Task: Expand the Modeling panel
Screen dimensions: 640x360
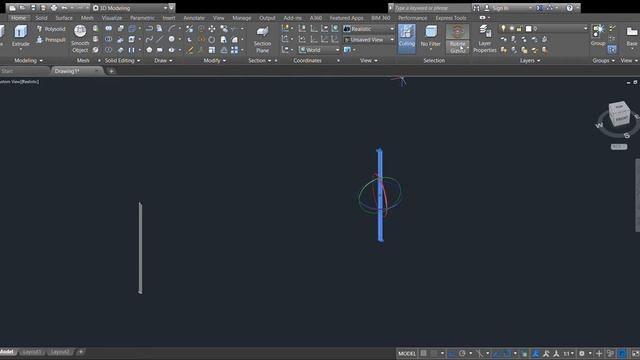Action: pos(28,60)
